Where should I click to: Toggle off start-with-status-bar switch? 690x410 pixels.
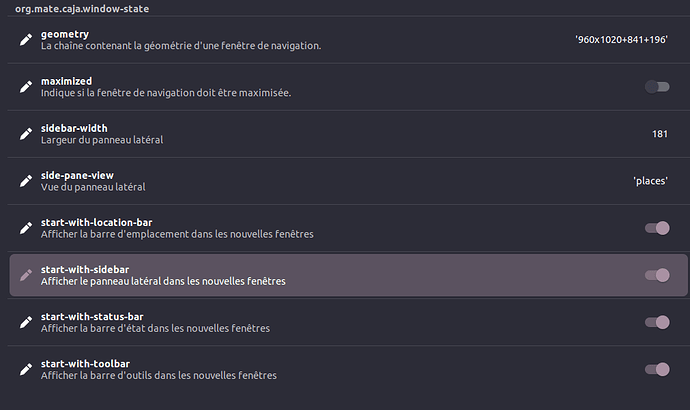[657, 322]
